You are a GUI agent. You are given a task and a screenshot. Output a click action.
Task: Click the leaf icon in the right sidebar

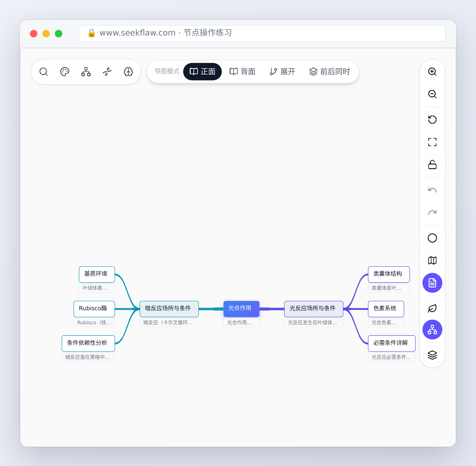click(x=432, y=308)
